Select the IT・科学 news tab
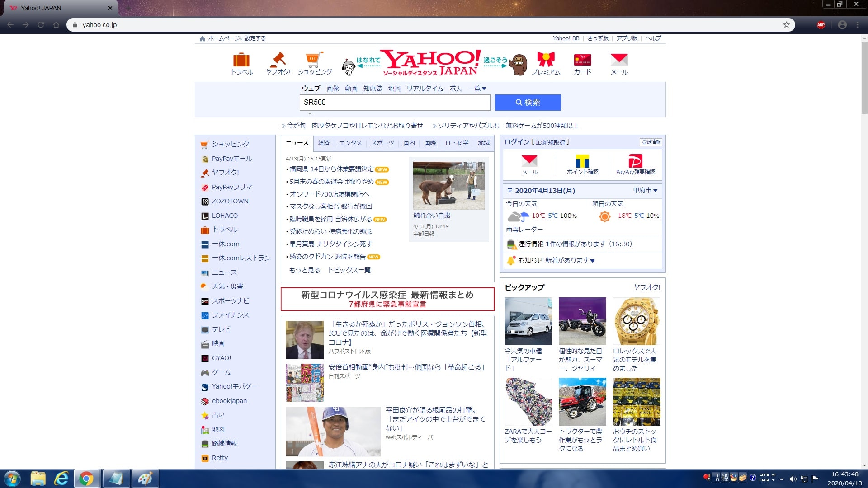Screen dimensions: 868x488 [x=457, y=143]
